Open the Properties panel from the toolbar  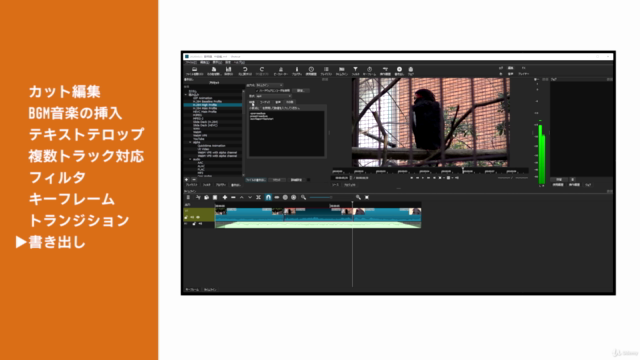pos(297,71)
